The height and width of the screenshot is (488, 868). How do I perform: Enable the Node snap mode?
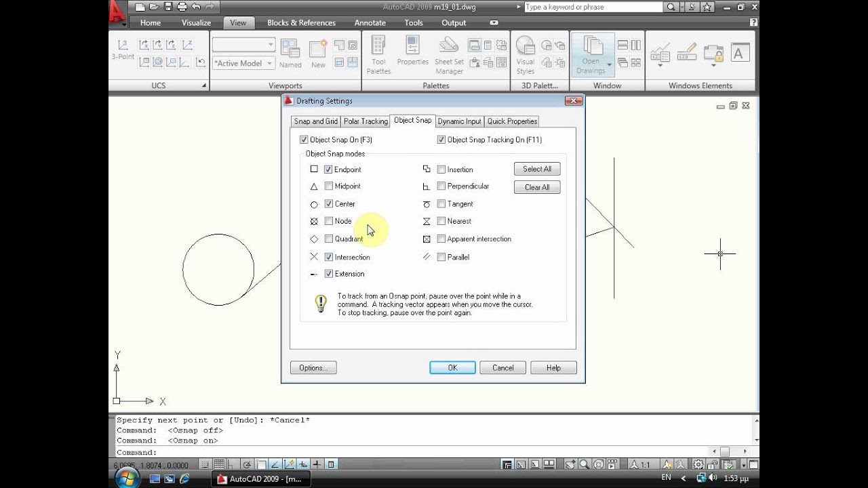click(x=328, y=221)
